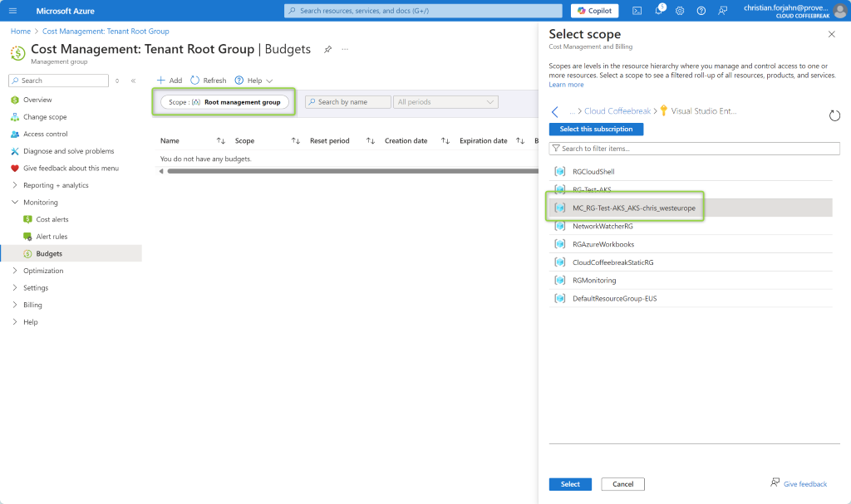Click the Select button in scope panel
The width and height of the screenshot is (851, 504).
click(x=570, y=484)
